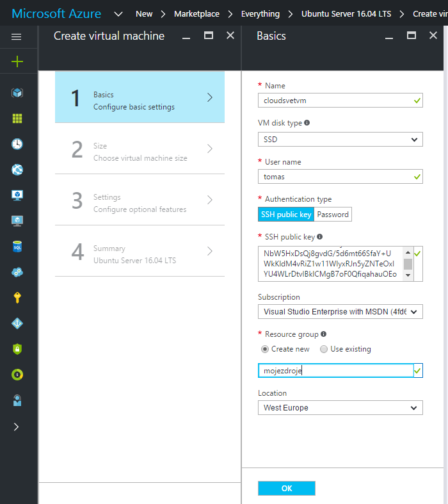This screenshot has height=504, width=448.
Task: Minimize the Create virtual machine blade
Action: click(186, 38)
